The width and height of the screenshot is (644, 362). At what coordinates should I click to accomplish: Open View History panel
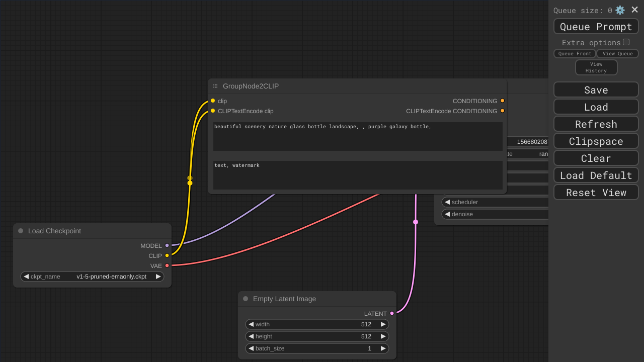point(596,67)
